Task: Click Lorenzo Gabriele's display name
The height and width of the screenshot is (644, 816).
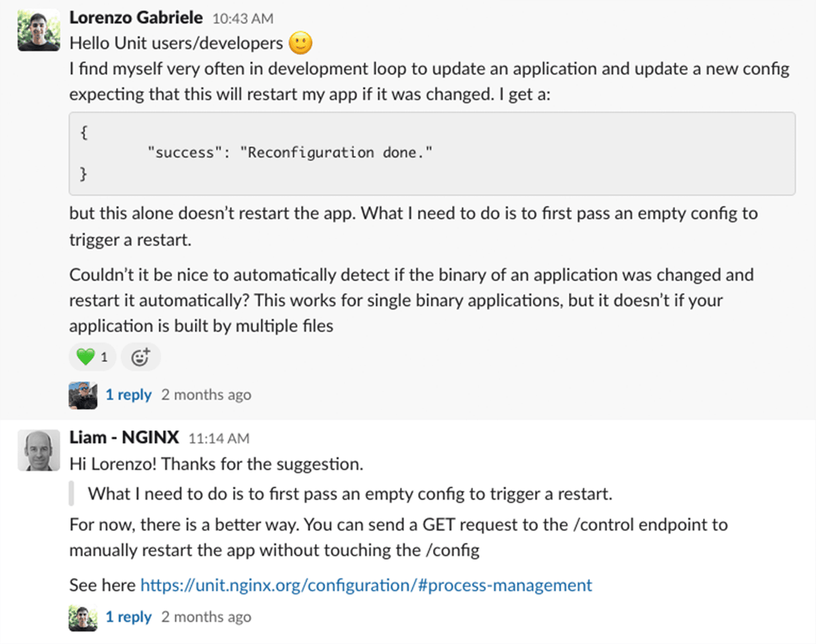Action: pyautogui.click(x=137, y=17)
